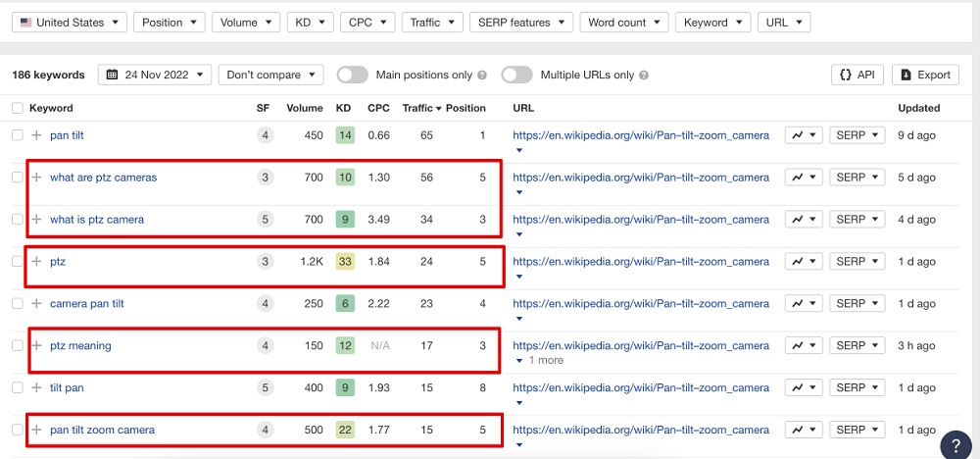Screen dimensions: 980x459
Task: Open trend chart for 'camera pan tilt' row
Action: pyautogui.click(x=804, y=303)
